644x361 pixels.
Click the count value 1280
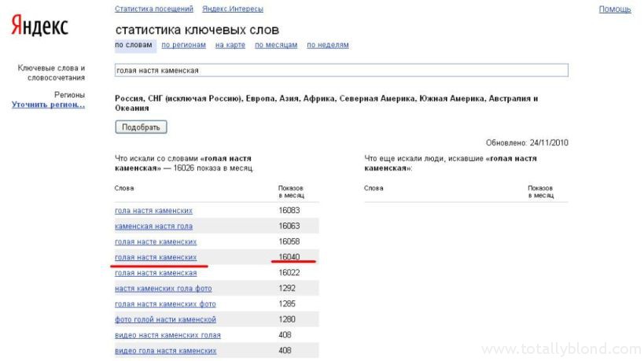[287, 319]
